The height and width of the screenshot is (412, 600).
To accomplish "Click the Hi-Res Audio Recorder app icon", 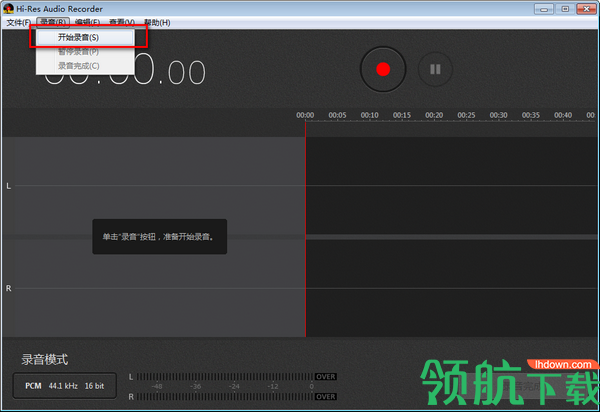I will 8,8.
